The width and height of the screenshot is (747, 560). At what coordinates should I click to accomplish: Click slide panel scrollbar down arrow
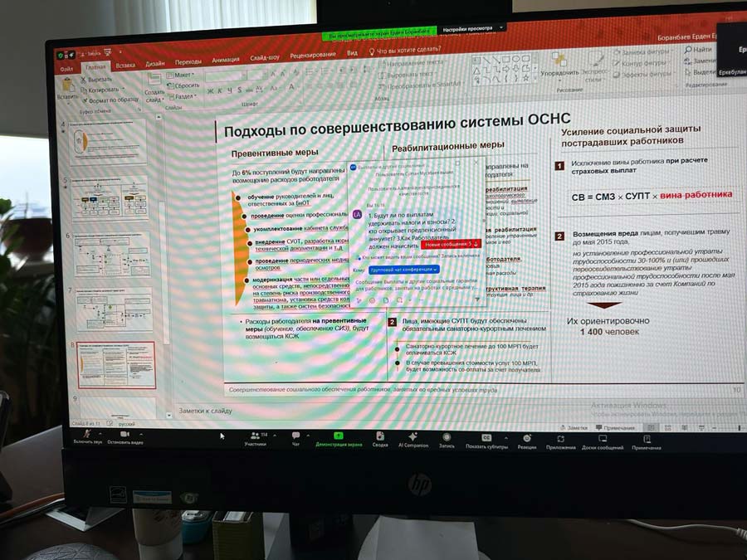tap(168, 415)
